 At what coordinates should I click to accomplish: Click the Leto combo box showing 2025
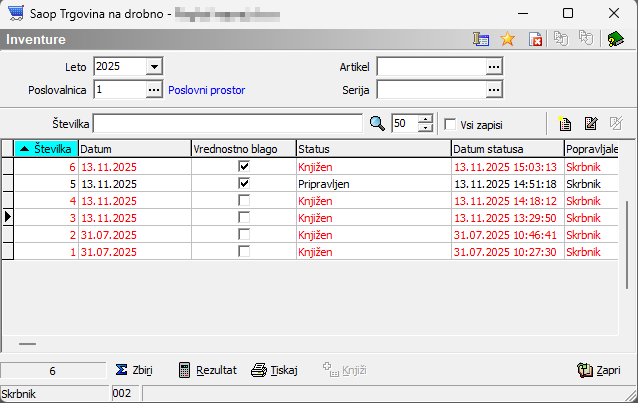pyautogui.click(x=128, y=66)
